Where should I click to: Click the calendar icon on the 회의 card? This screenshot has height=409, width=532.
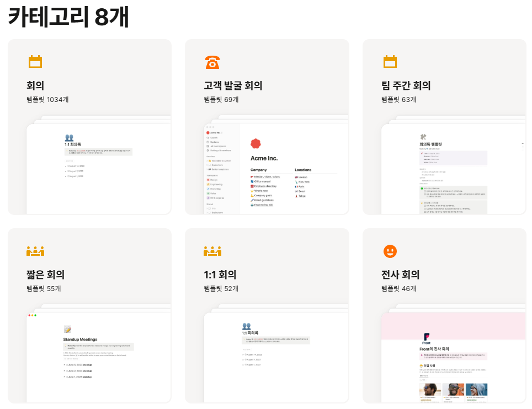(35, 62)
